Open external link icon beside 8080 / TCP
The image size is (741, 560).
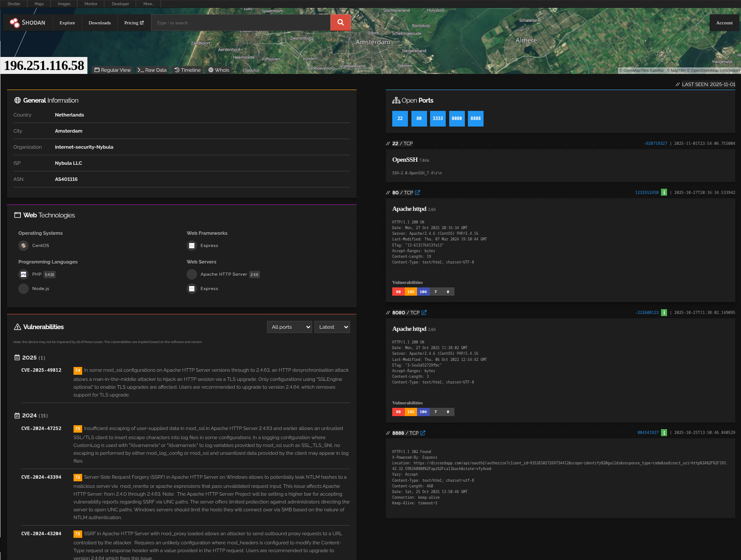424,313
